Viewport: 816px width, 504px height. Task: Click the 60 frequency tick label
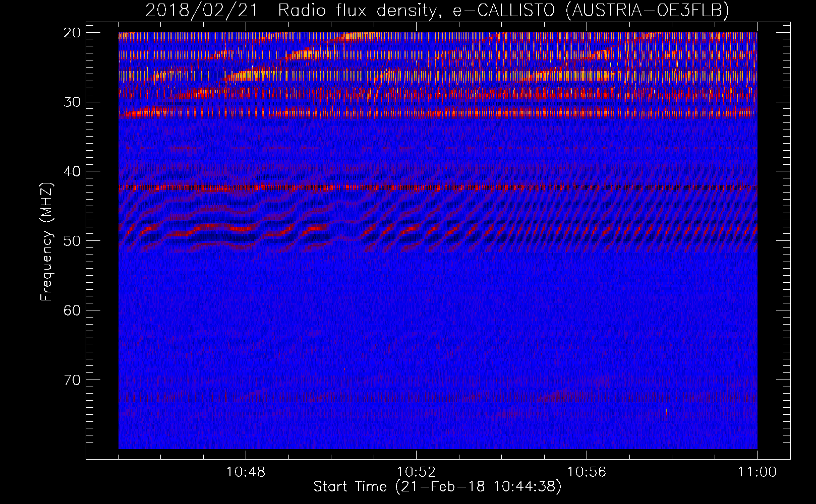click(x=73, y=310)
